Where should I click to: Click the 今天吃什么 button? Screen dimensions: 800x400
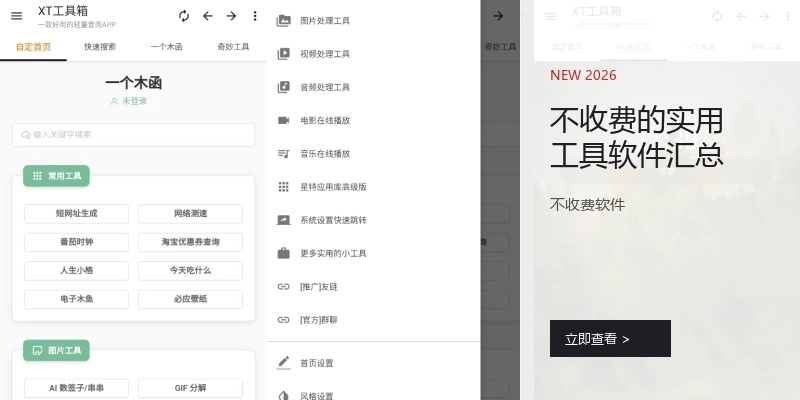click(190, 271)
